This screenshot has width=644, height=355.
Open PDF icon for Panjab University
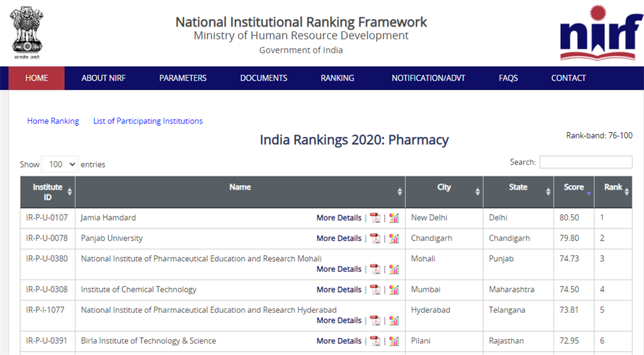375,239
